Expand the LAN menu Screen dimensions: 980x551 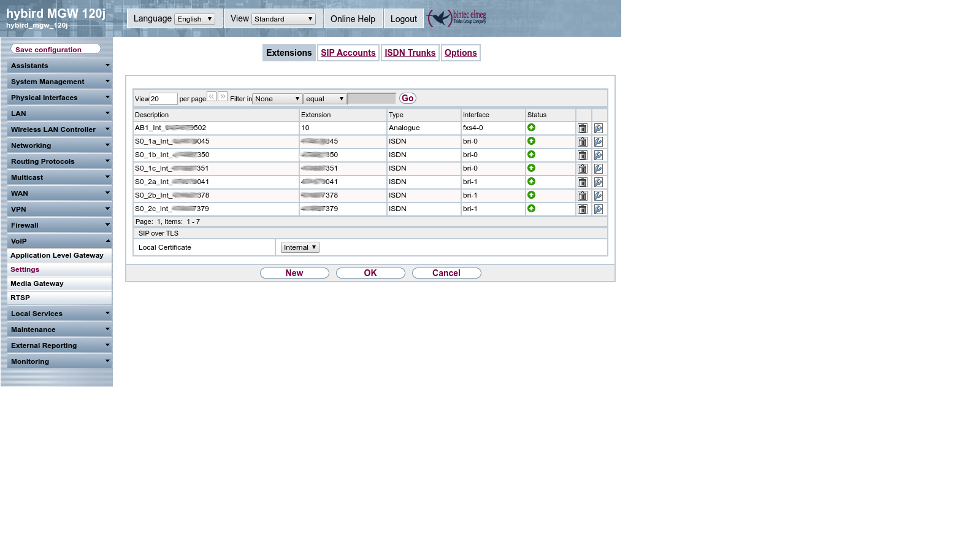tap(59, 114)
